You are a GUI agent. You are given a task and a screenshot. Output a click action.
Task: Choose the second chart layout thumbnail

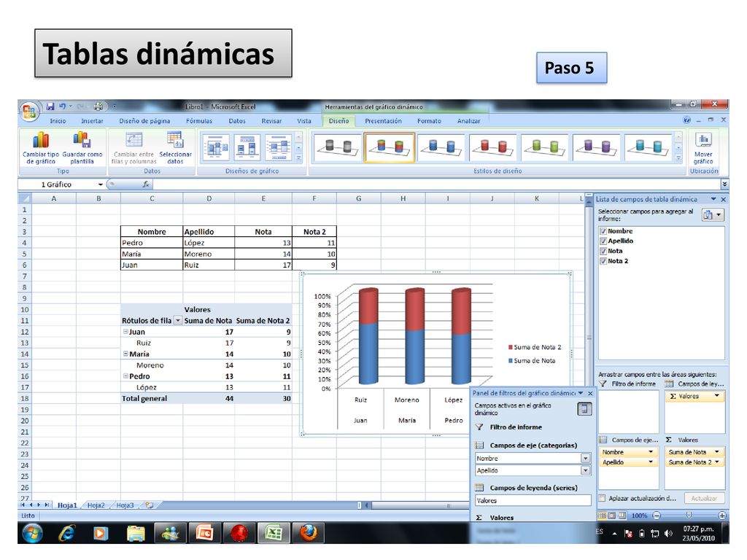click(247, 148)
